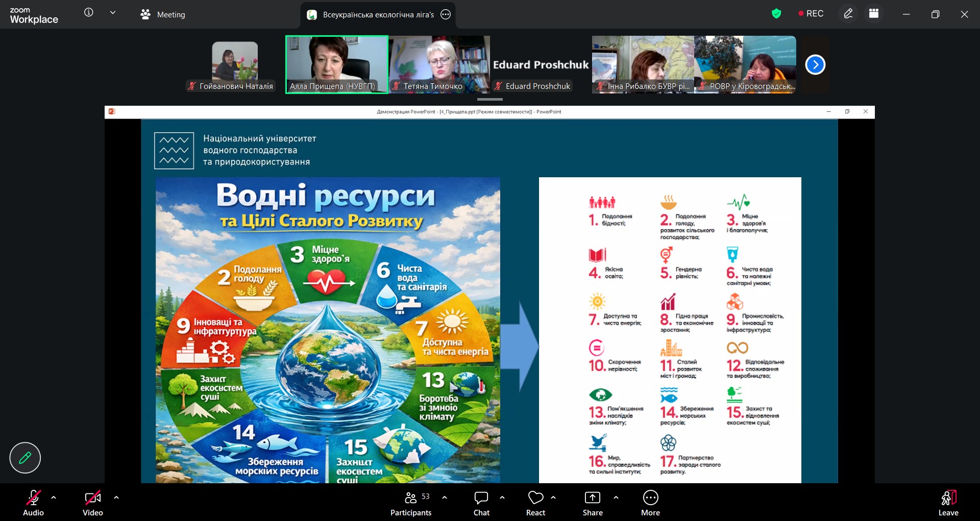The height and width of the screenshot is (521, 980).
Task: Show next participants with the blue arrow
Action: click(815, 65)
